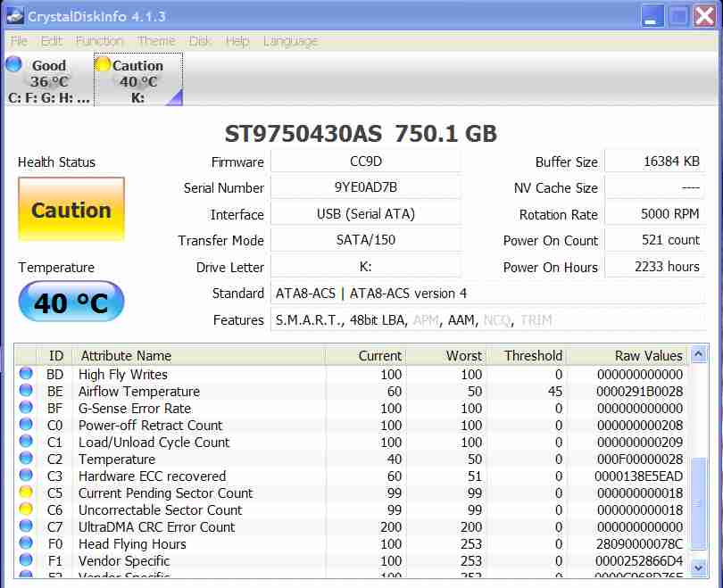723x588 pixels.
Task: Click the status dot for Power-off Retract Count
Action: pyautogui.click(x=26, y=425)
